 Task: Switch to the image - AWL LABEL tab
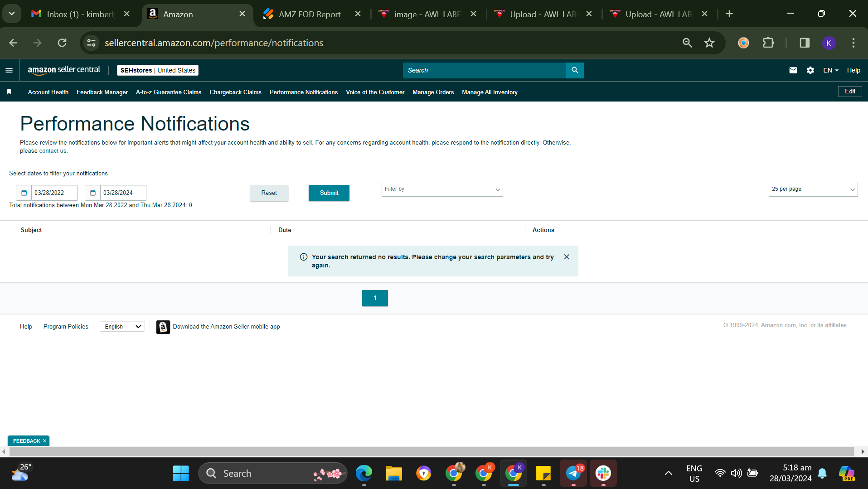click(427, 14)
